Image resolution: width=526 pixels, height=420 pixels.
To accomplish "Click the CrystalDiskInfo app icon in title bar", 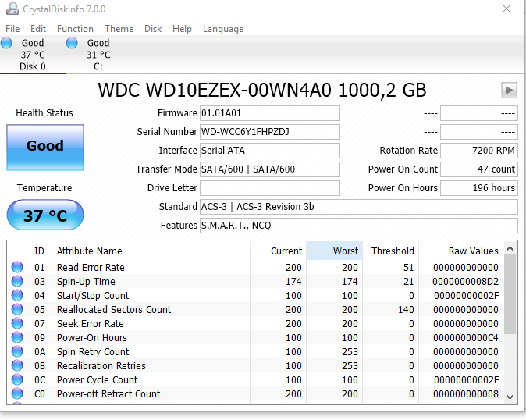I will pos(12,9).
